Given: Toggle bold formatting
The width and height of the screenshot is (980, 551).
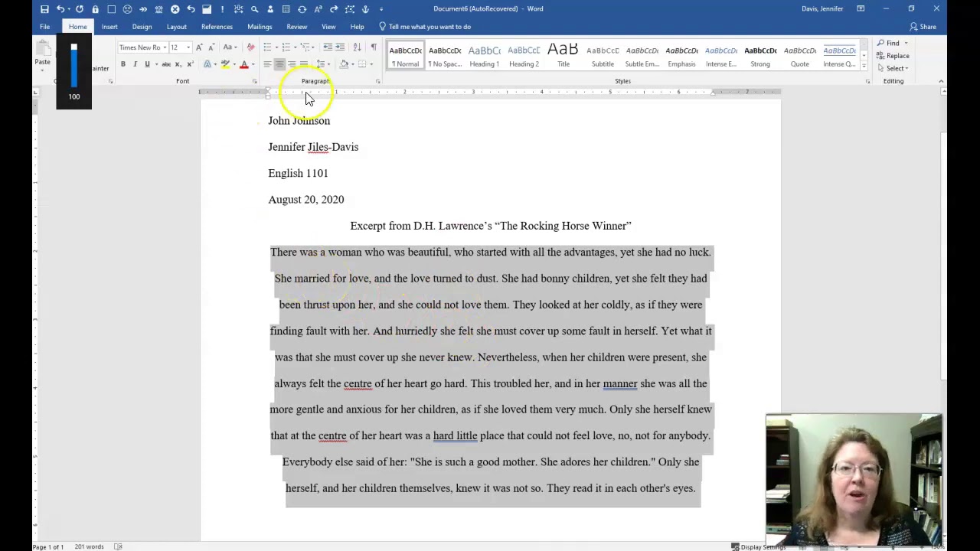Looking at the screenshot, I should [x=122, y=64].
